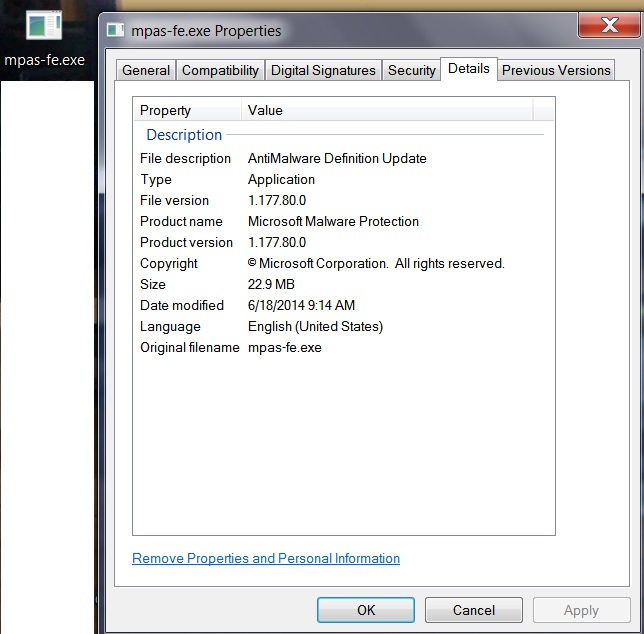Select the Product version row label
644x634 pixels.
(x=186, y=242)
